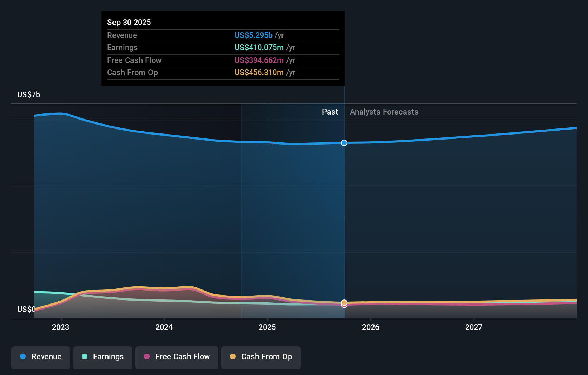Image resolution: width=588 pixels, height=375 pixels.
Task: Click the 2024 x-axis label
Action: point(164,327)
